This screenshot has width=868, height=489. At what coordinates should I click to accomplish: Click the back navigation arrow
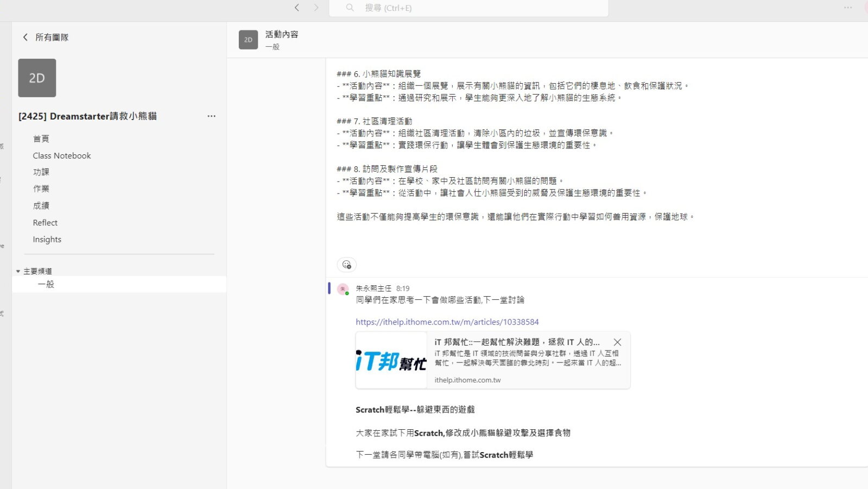(296, 8)
